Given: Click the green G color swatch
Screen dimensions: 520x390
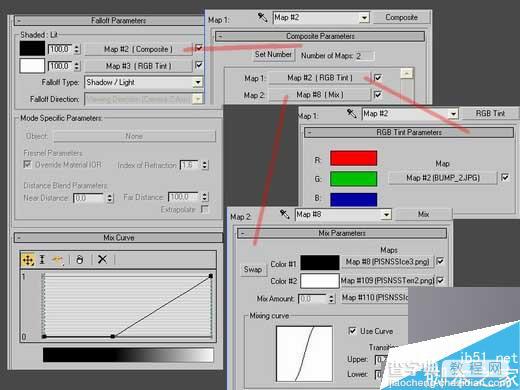Looking at the screenshot, I should point(353,179).
